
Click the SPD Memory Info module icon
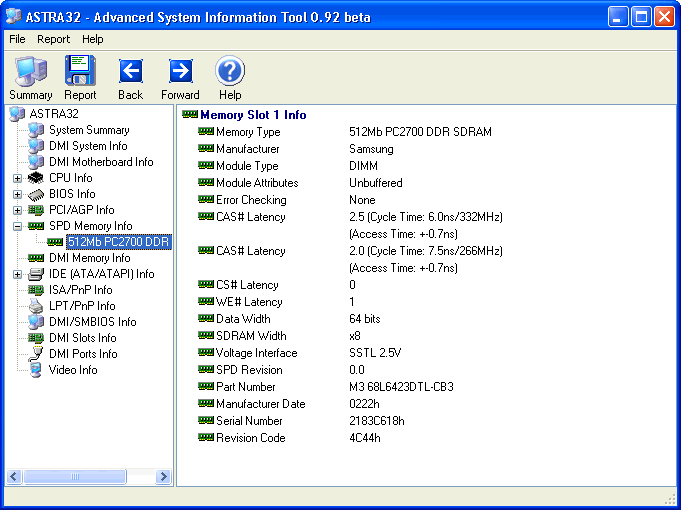[36, 226]
